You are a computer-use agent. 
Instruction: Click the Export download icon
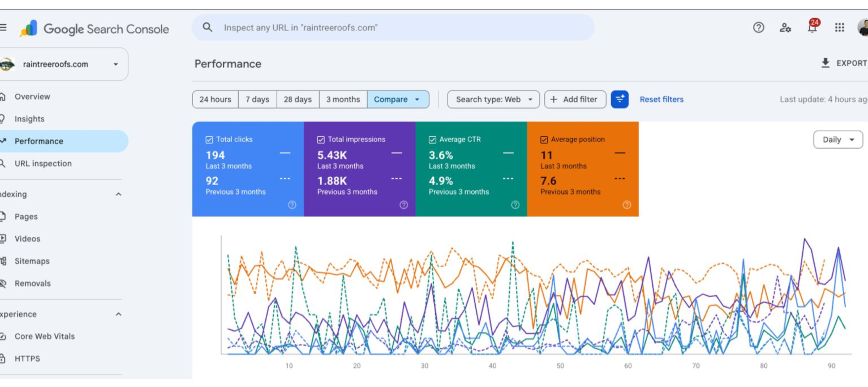pyautogui.click(x=825, y=63)
